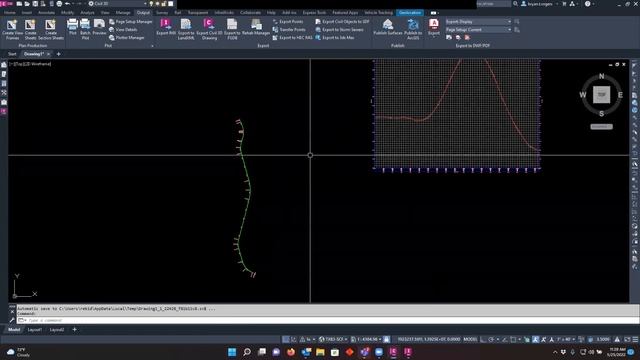Click Export Civil 3D Drawing

[x=209, y=29]
